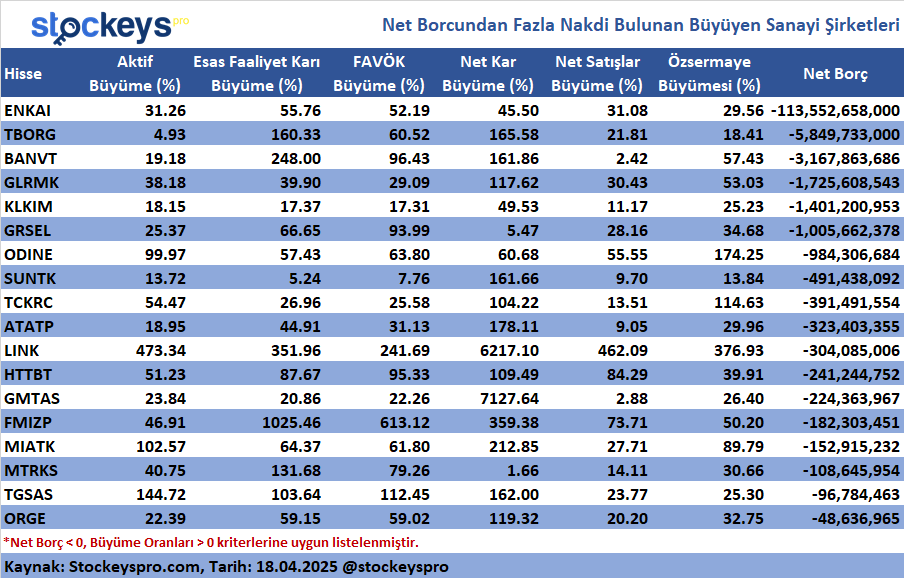Select the TBORG ticker cell
904x578 pixels.
click(x=30, y=134)
